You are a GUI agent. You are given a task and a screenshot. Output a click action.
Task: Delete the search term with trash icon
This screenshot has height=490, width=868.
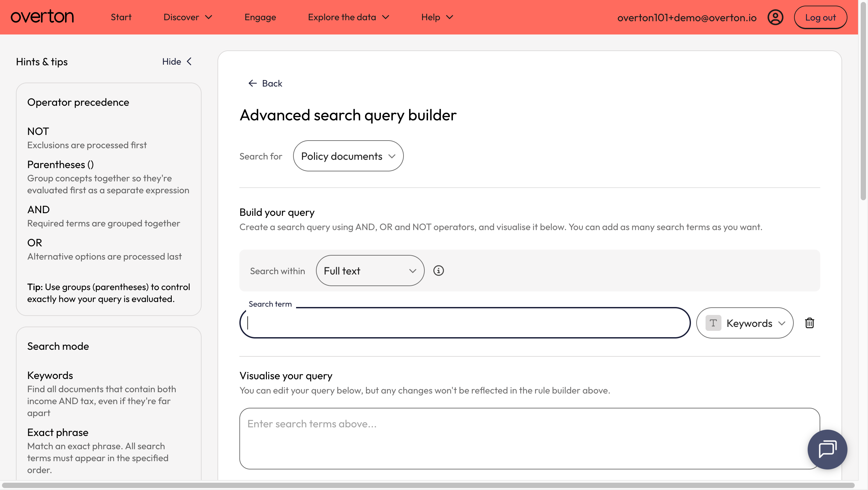pyautogui.click(x=809, y=323)
